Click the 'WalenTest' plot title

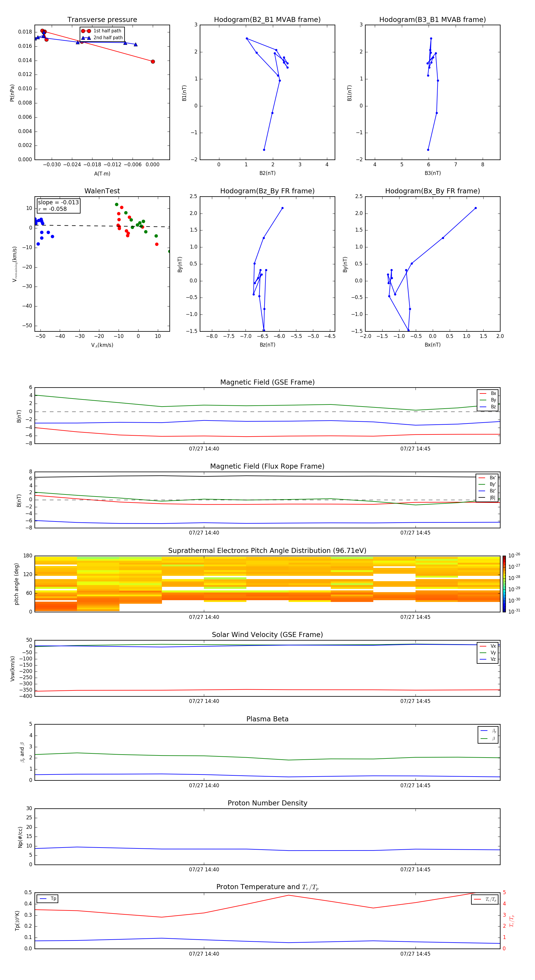point(102,191)
